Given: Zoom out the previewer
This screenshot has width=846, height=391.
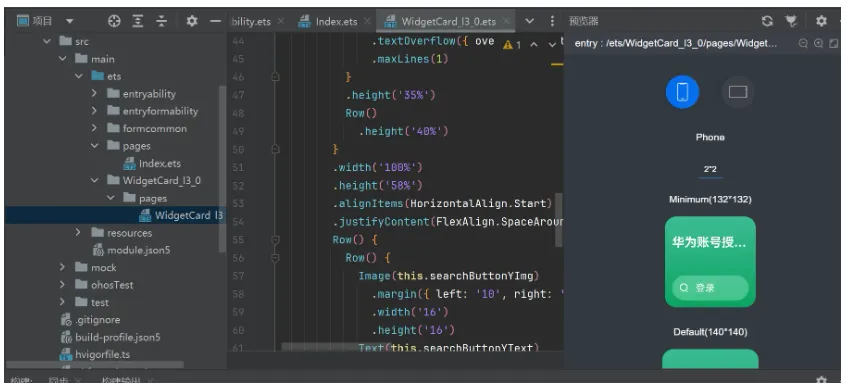Looking at the screenshot, I should click(803, 44).
